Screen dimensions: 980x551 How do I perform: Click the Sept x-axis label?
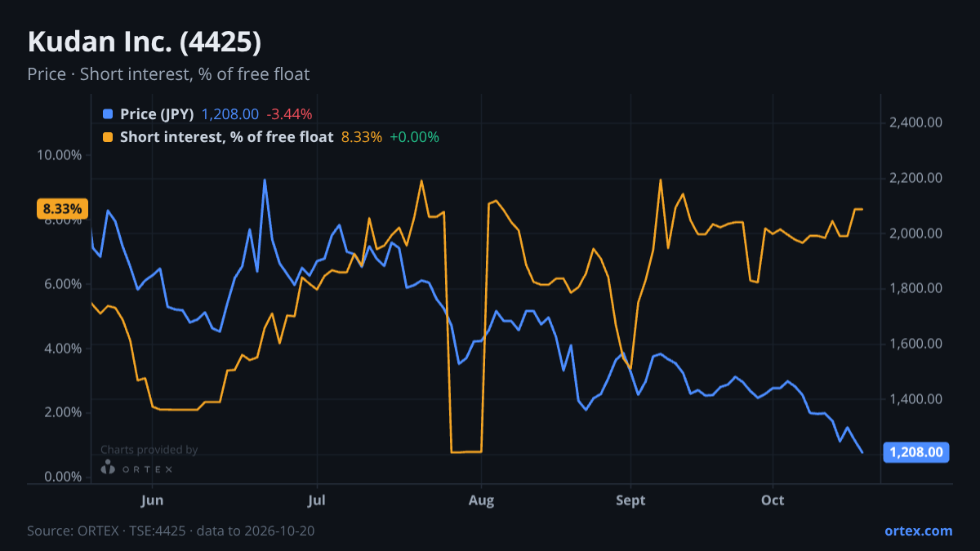point(630,500)
